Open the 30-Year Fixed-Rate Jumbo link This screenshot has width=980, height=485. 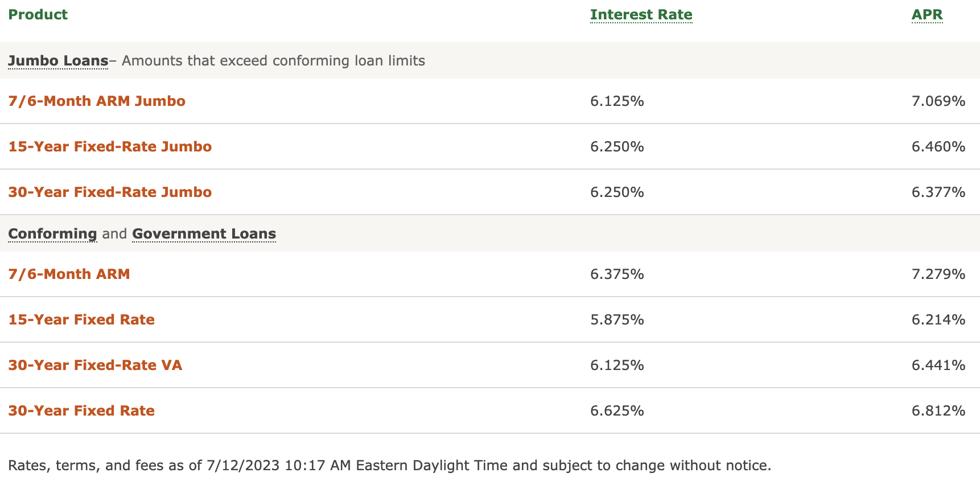point(110,192)
